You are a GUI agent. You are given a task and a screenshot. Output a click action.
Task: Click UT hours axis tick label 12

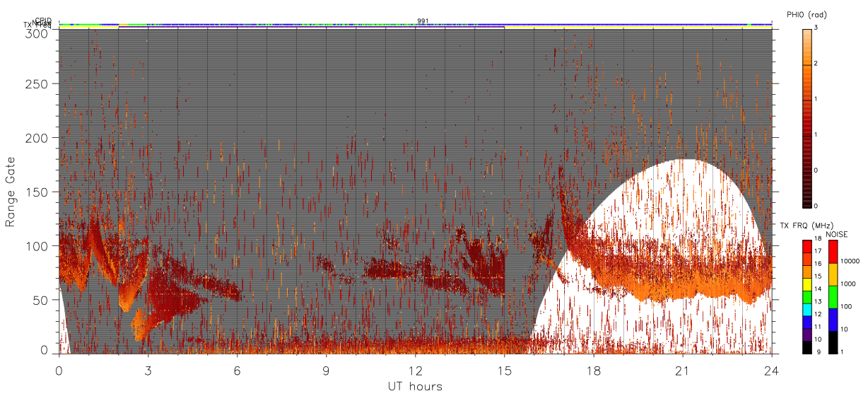coord(416,370)
